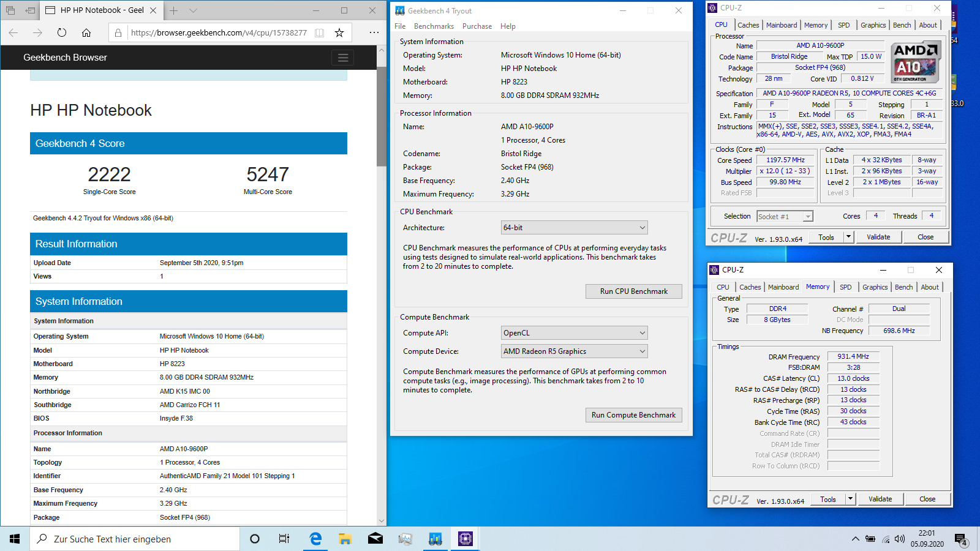Refresh the Geekbench Browser page
Image resolution: width=980 pixels, height=551 pixels.
(x=62, y=32)
